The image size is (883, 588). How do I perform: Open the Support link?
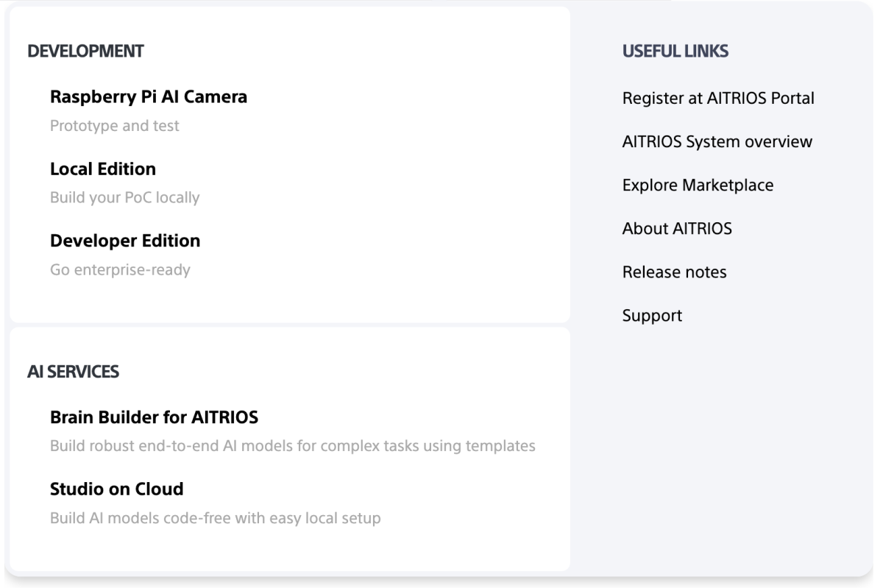click(x=652, y=316)
